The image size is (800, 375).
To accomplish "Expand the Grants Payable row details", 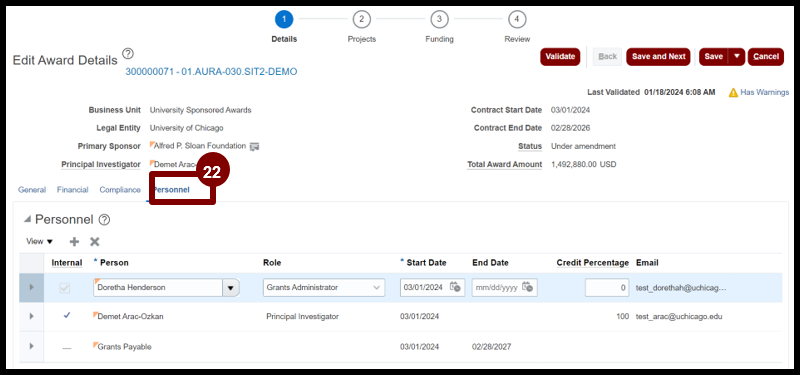I will pos(32,346).
